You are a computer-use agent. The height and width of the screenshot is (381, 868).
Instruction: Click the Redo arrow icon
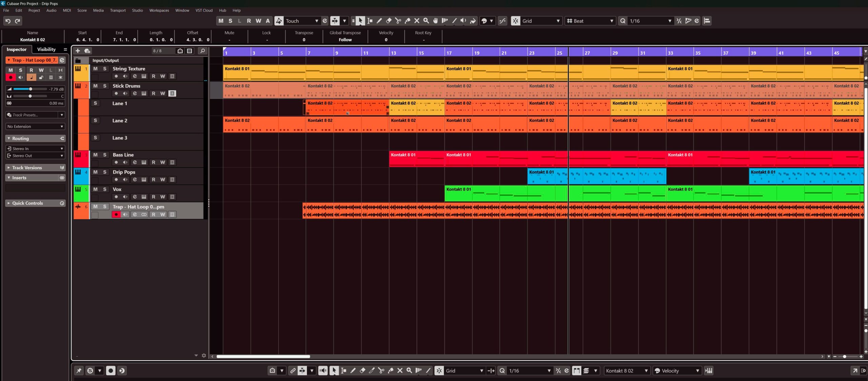point(18,21)
